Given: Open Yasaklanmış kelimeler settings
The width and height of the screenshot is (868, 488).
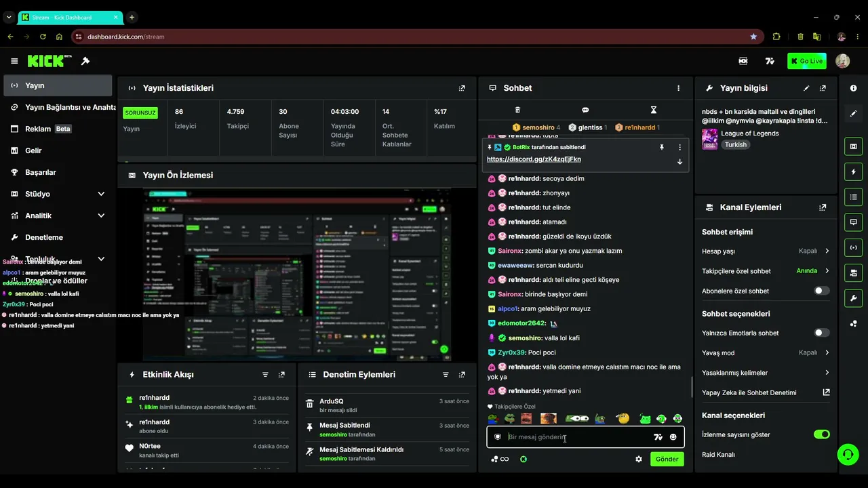Looking at the screenshot, I should click(x=766, y=373).
